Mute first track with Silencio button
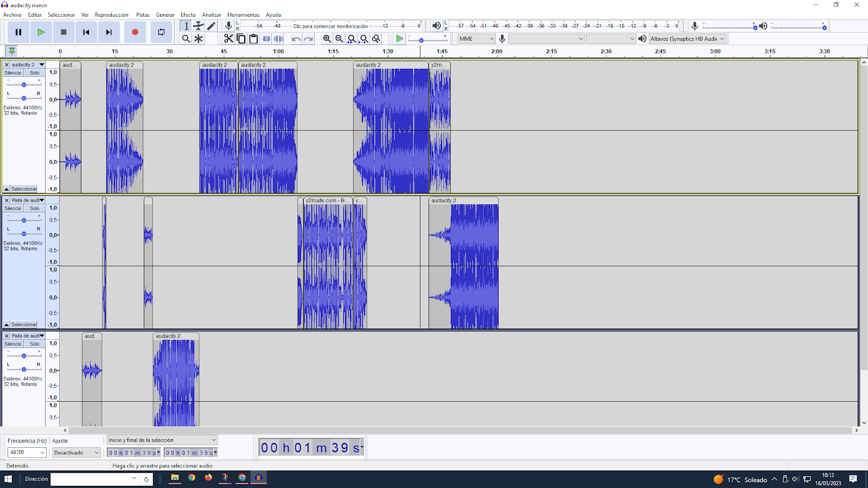 click(13, 73)
